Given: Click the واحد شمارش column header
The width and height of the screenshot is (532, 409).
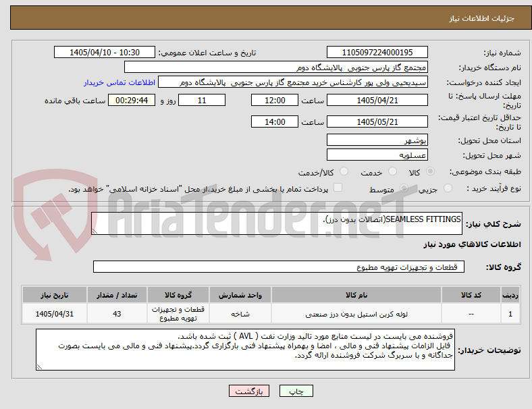Looking at the screenshot, I should pos(240,295).
